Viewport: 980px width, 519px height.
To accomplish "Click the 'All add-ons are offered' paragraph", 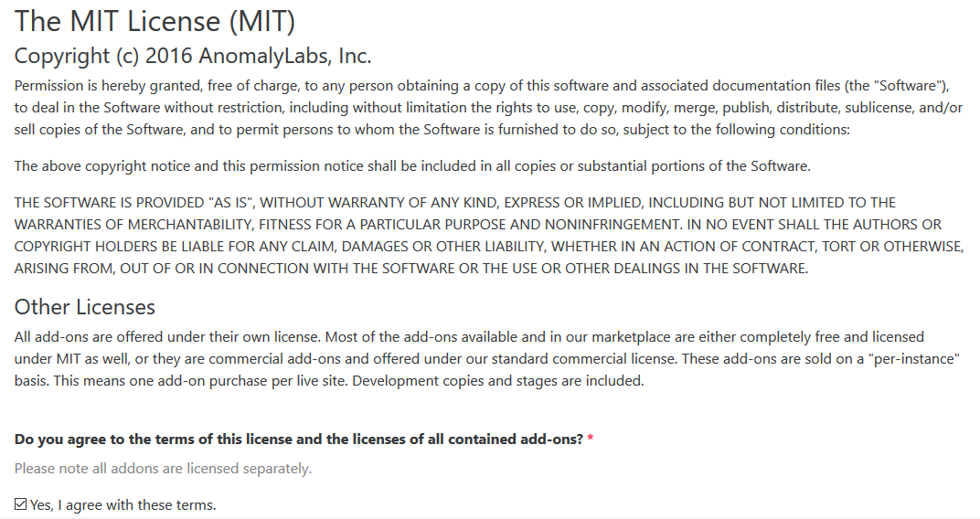I will click(487, 359).
